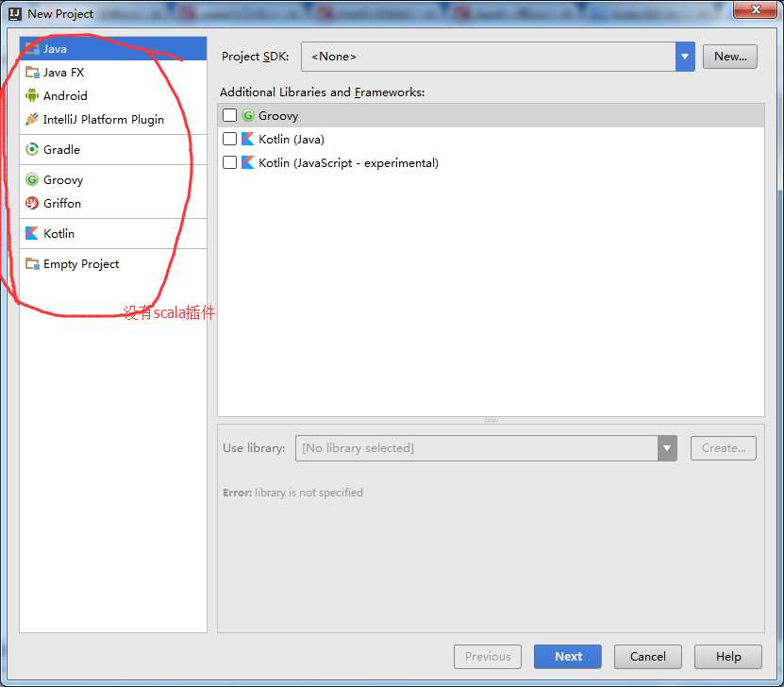784x687 pixels.
Task: Click the splitter grip below frameworks list
Action: 491,420
